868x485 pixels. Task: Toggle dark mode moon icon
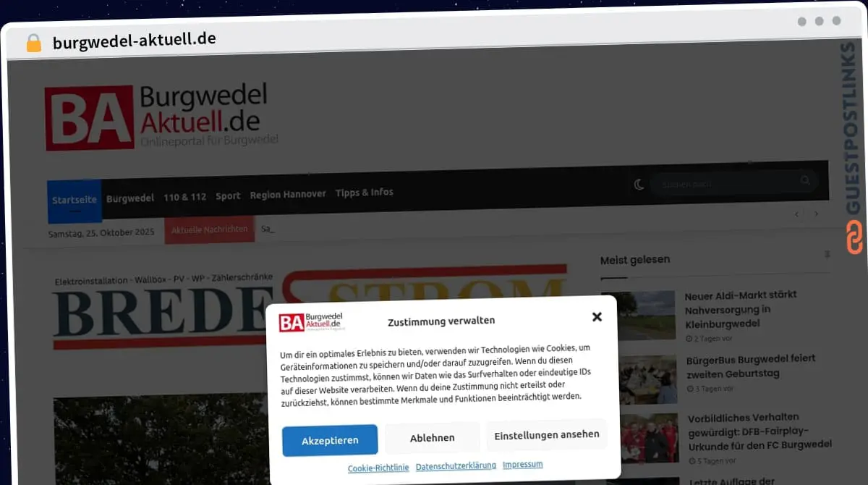[x=639, y=185]
